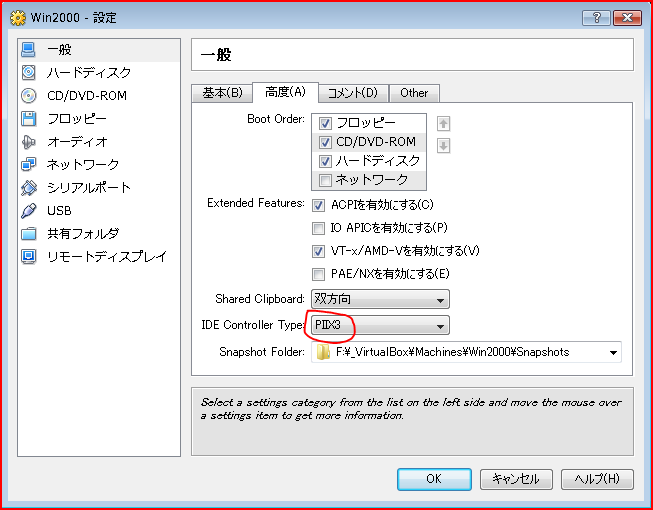Toggle ACPIを有効にする checkbox

click(x=318, y=205)
